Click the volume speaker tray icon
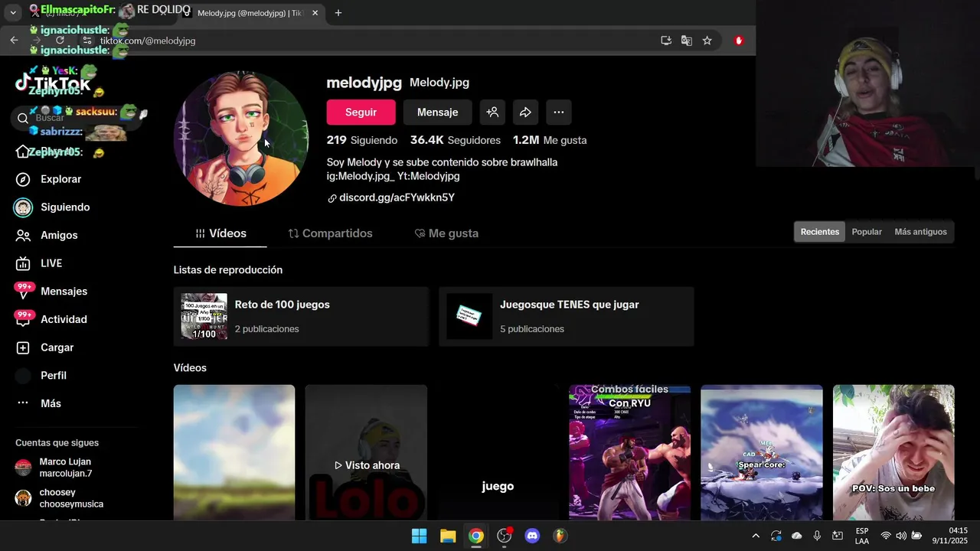The height and width of the screenshot is (551, 980). coord(901,536)
